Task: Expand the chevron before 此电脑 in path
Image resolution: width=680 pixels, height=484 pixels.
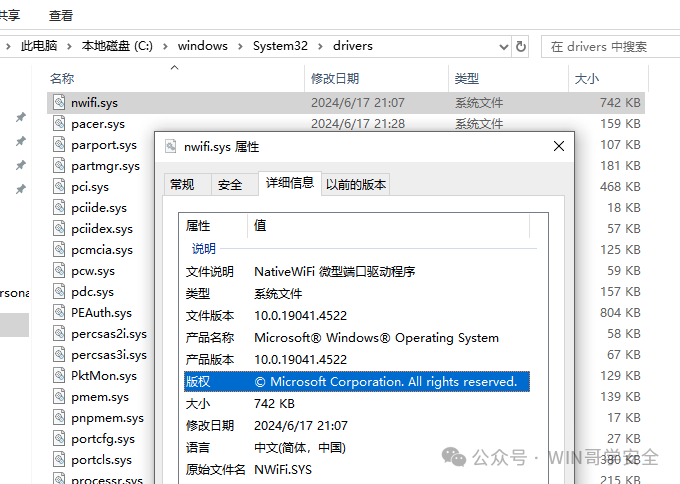Action: [8, 46]
